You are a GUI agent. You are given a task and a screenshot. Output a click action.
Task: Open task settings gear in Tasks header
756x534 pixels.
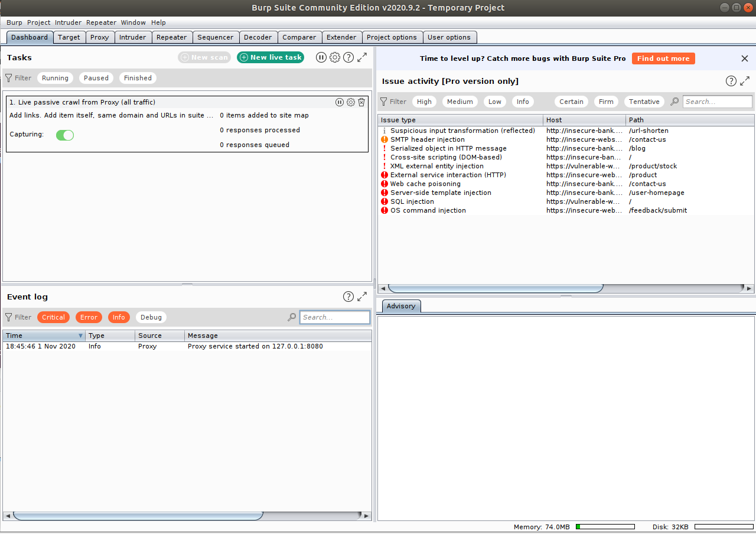click(x=335, y=57)
